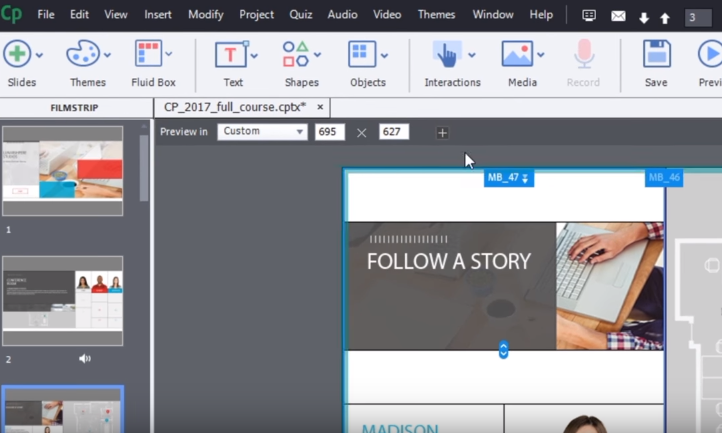Click the Slides plus icon
The height and width of the screenshot is (433, 722).
click(x=17, y=53)
